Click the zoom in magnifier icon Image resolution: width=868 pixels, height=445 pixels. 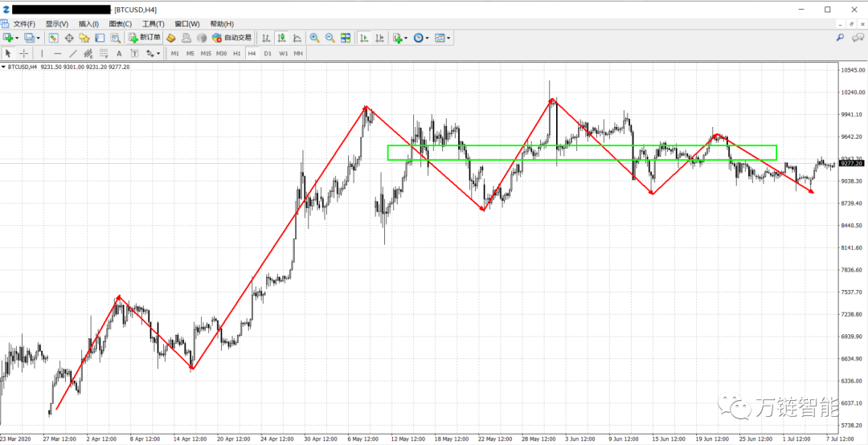pos(314,38)
